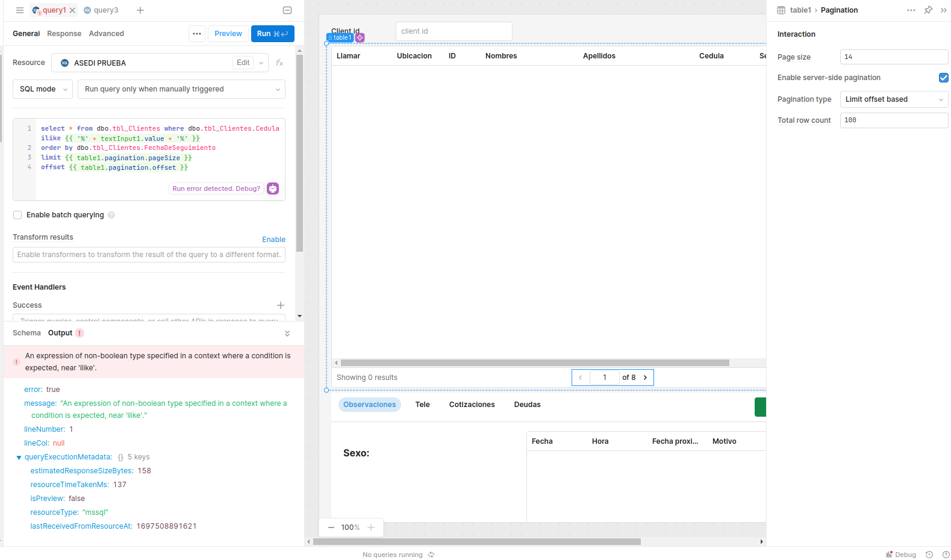Open the AI debug assistant icon
The image size is (951, 560).
(273, 188)
